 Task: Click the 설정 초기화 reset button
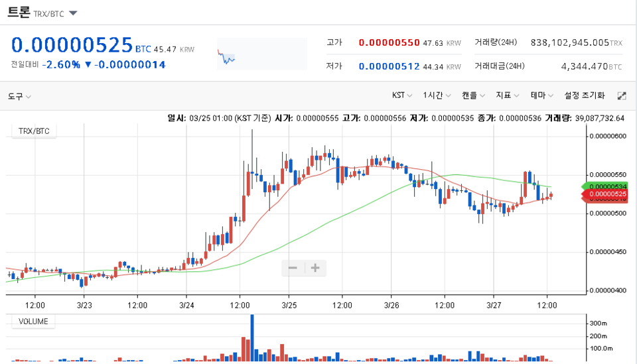(584, 95)
